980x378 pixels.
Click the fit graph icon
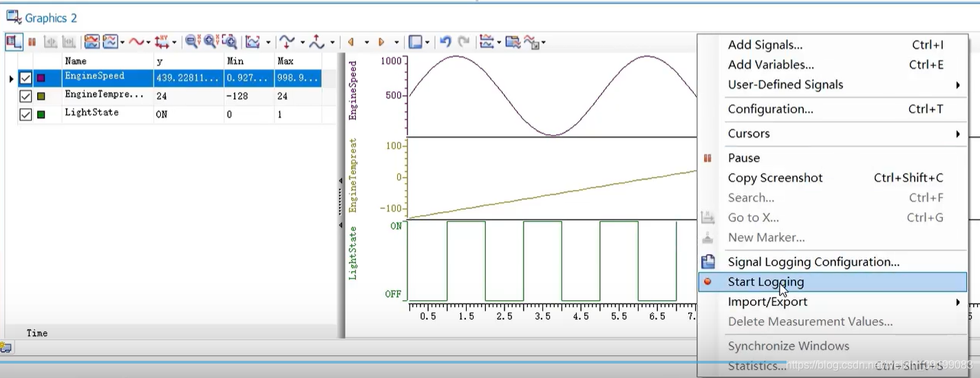253,42
